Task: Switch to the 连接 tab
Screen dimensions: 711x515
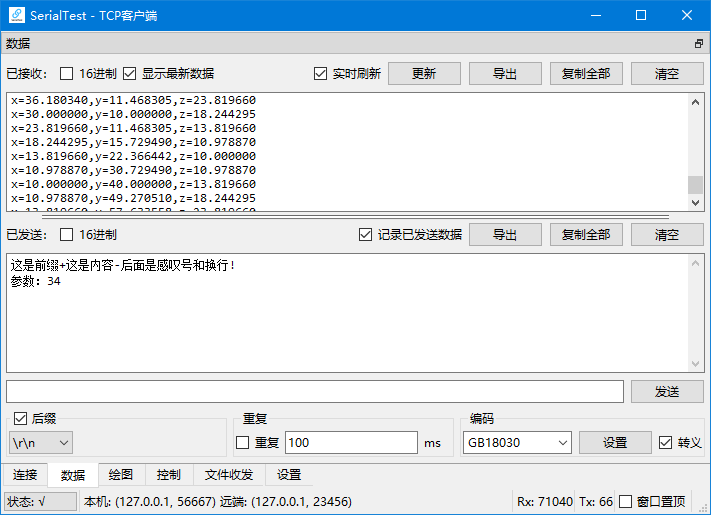Action: click(x=25, y=475)
